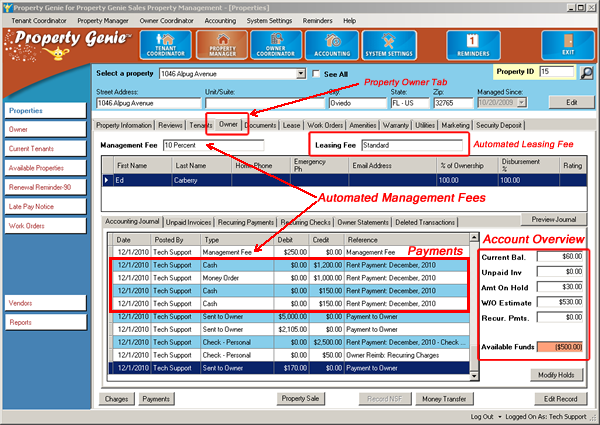The height and width of the screenshot is (425, 600).
Task: Open the System Settings menu
Action: click(x=269, y=21)
